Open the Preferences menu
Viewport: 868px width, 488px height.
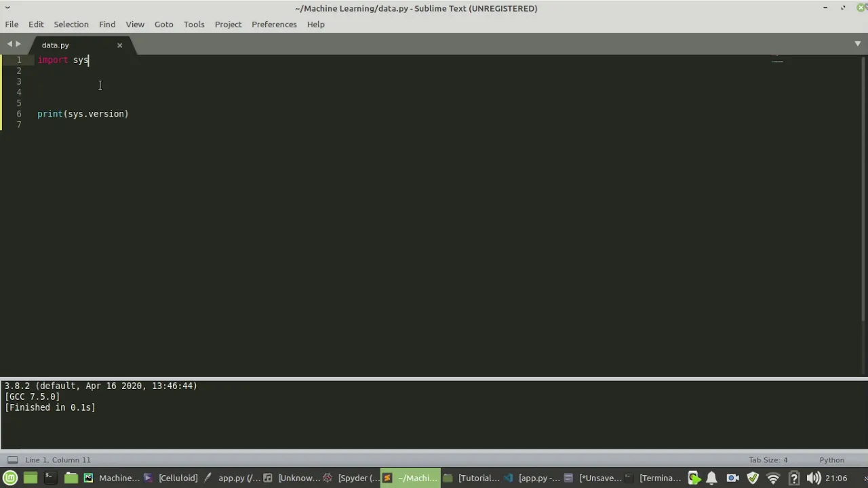[274, 24]
